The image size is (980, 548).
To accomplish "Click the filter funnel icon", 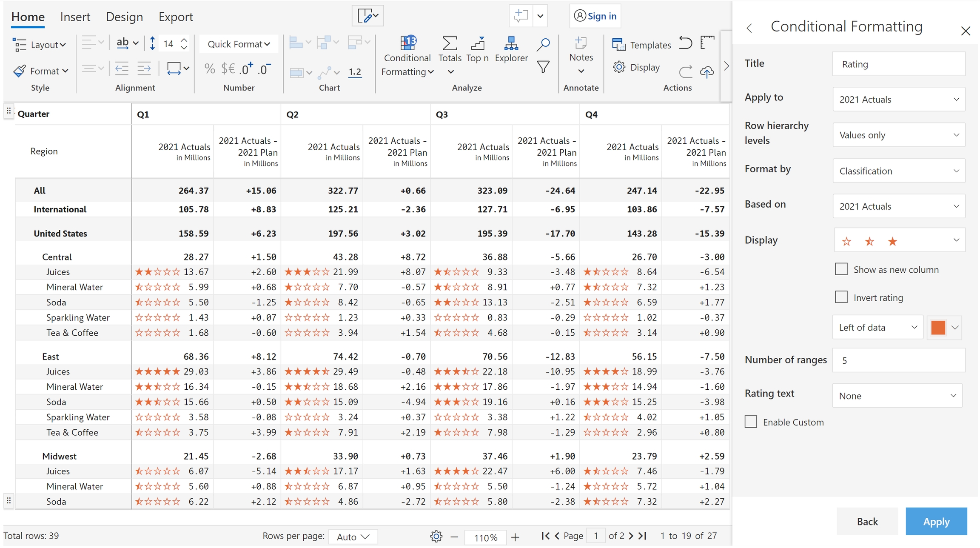I will pyautogui.click(x=543, y=67).
